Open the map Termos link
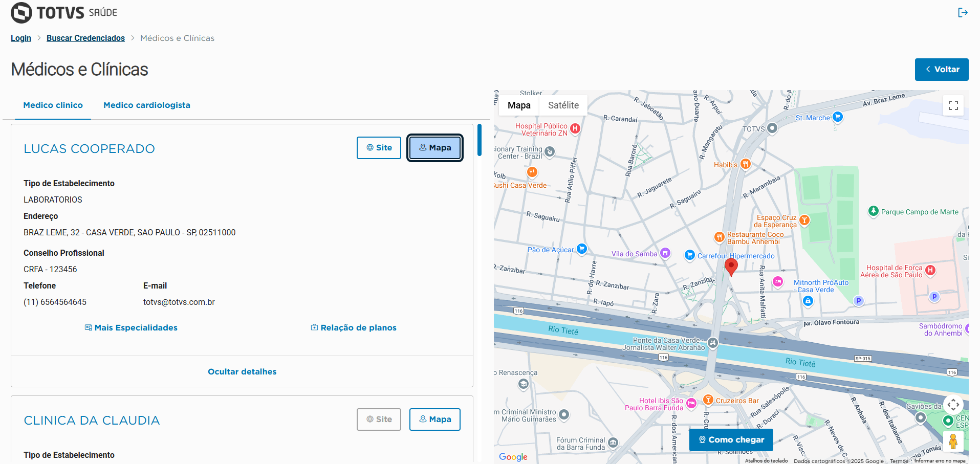 point(899,461)
